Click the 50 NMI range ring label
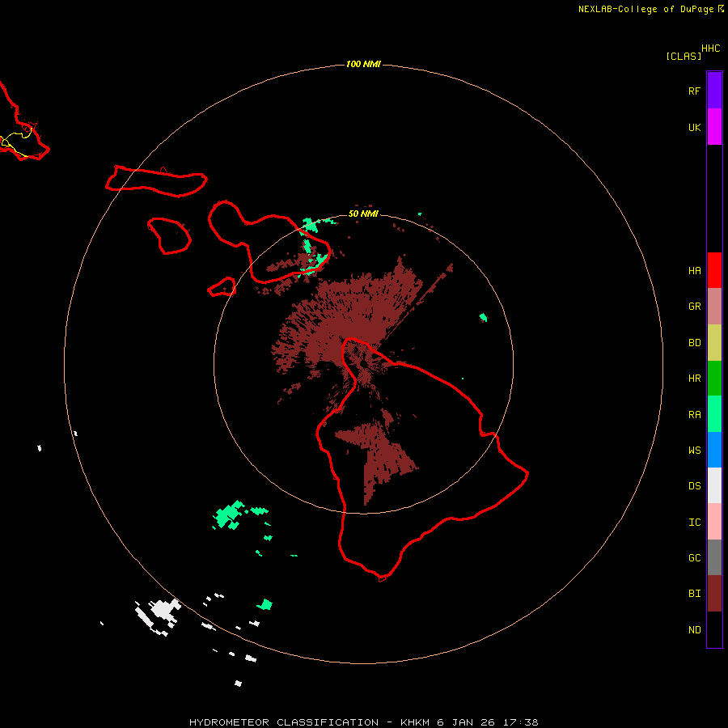Screen dimensions: 728x728 [x=363, y=214]
